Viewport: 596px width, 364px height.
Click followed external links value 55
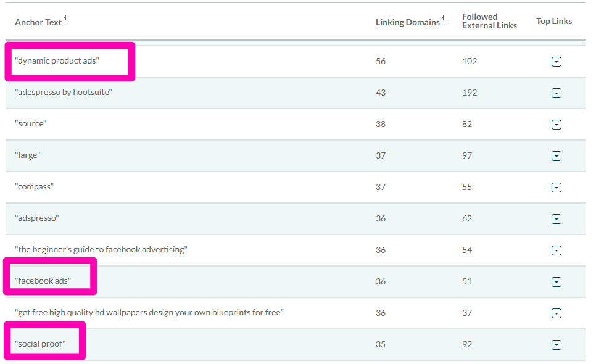tap(467, 188)
